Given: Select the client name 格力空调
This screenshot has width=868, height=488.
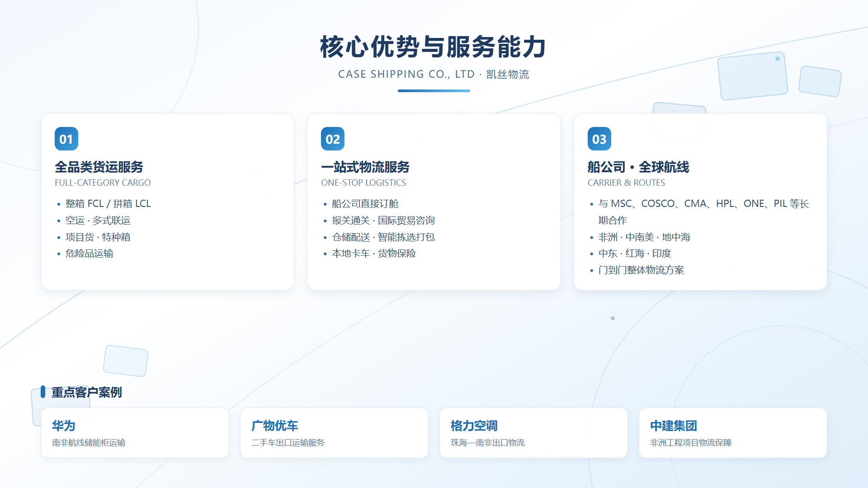Looking at the screenshot, I should coord(474,426).
